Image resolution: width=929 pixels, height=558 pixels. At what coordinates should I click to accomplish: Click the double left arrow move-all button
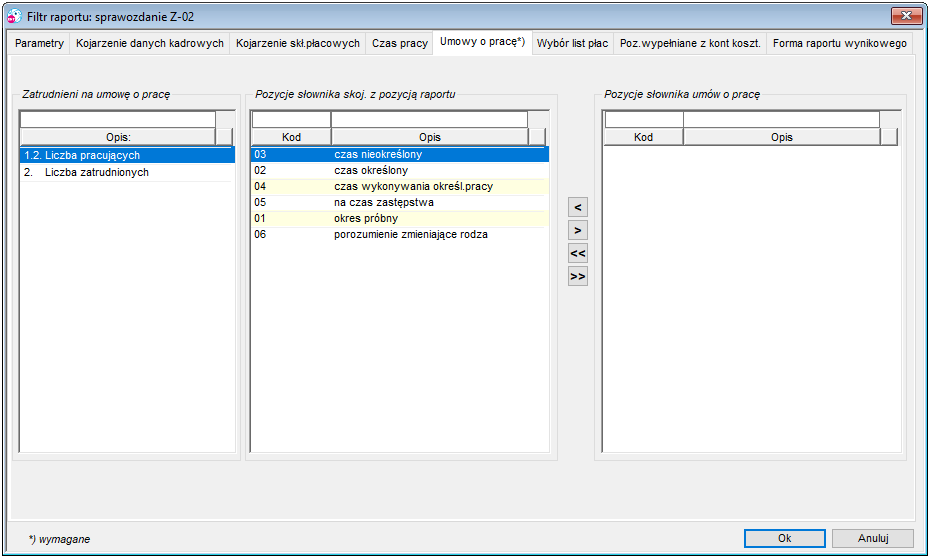click(x=578, y=254)
